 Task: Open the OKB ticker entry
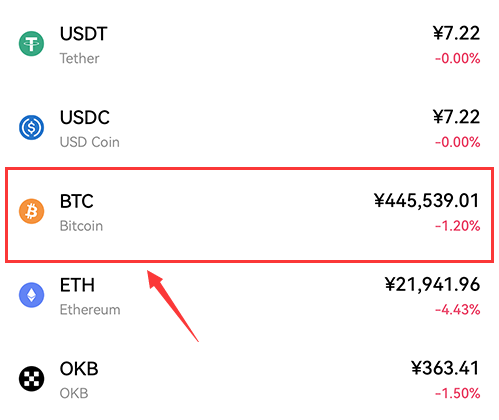pyautogui.click(x=79, y=369)
